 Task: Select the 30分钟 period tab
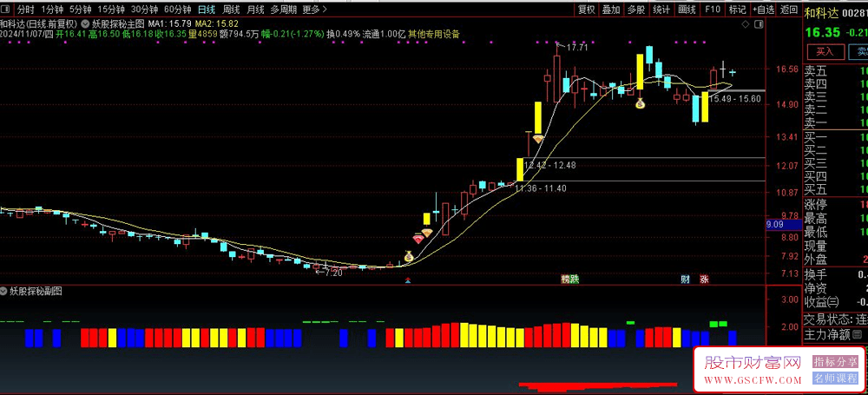pyautogui.click(x=144, y=9)
